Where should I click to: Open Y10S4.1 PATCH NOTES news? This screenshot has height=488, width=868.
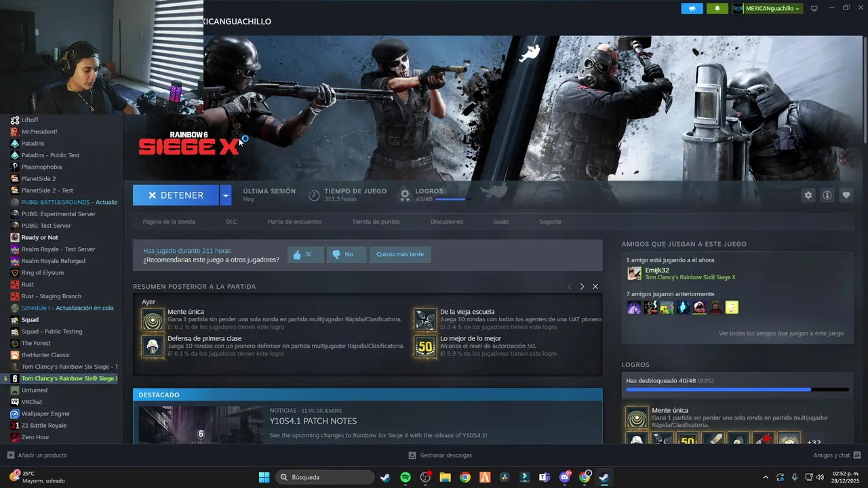pos(313,421)
